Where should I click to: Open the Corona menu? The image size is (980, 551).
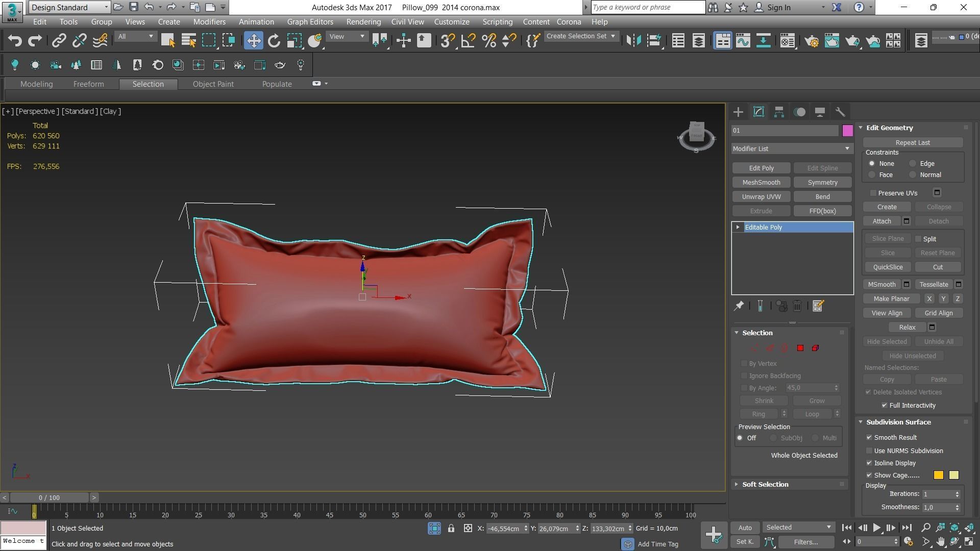click(x=569, y=22)
